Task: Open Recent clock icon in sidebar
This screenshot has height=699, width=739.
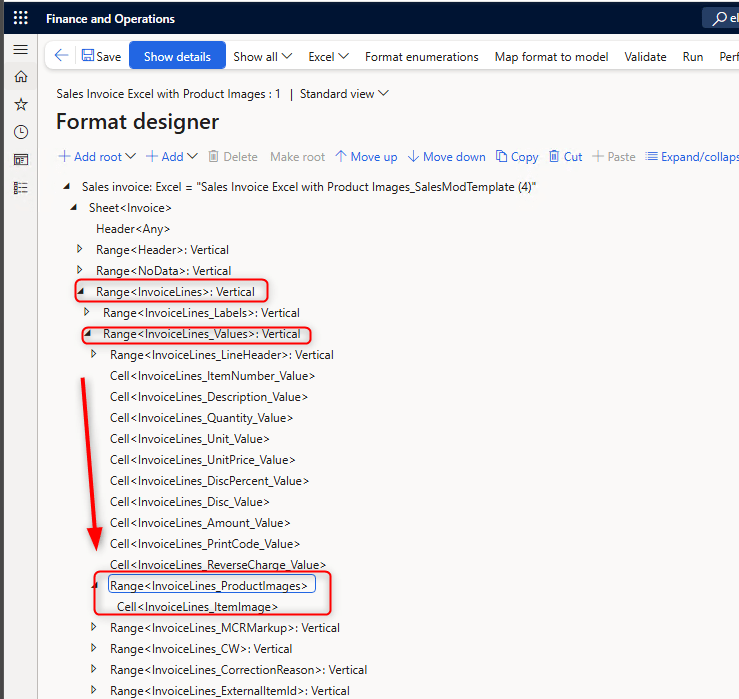Action: click(20, 132)
